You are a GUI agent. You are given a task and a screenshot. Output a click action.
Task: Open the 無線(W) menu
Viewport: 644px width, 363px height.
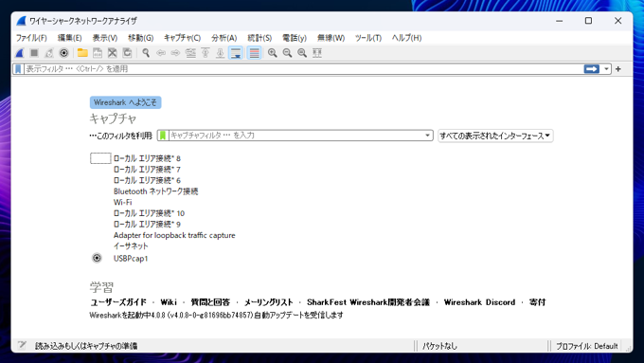click(331, 38)
